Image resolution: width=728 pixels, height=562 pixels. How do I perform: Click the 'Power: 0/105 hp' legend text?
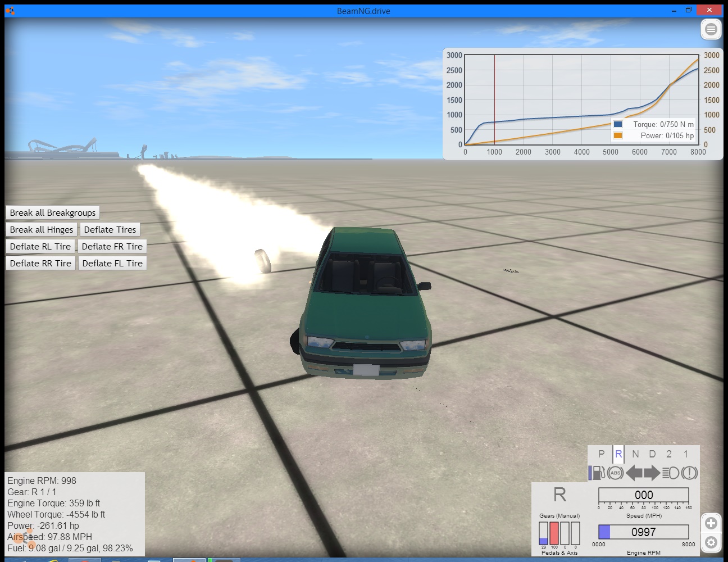click(x=667, y=135)
